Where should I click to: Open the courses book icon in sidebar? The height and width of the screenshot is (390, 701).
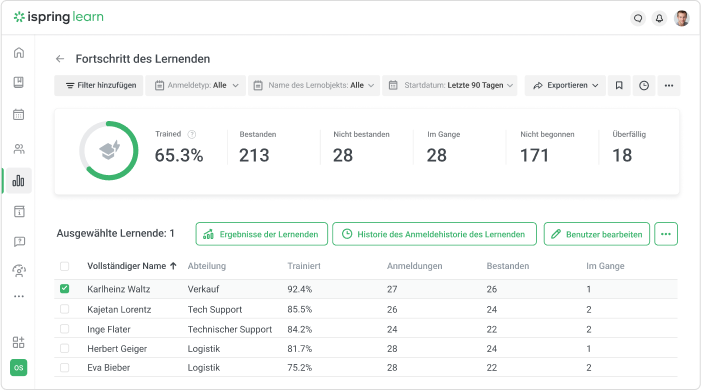click(x=19, y=82)
